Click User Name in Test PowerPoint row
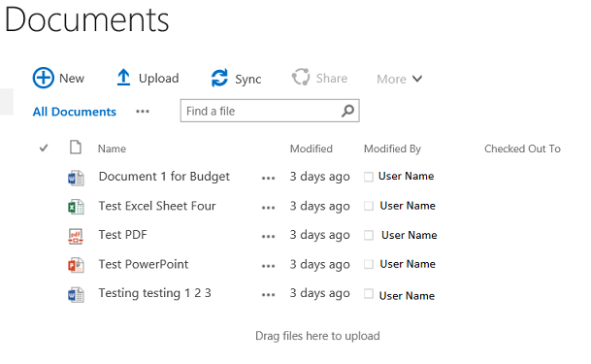This screenshot has width=591, height=364. [x=408, y=264]
